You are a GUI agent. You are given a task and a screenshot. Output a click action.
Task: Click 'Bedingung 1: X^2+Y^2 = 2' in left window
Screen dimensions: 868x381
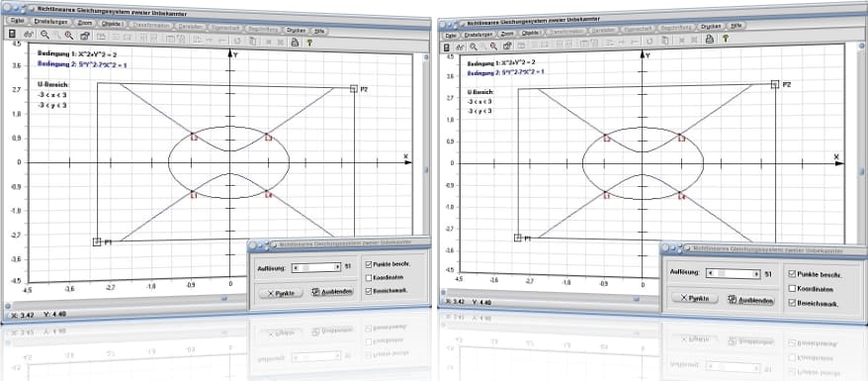tap(77, 54)
